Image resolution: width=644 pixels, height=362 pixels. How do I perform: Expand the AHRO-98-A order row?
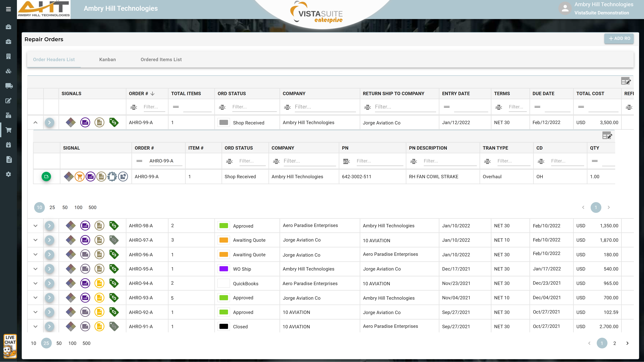point(36,226)
